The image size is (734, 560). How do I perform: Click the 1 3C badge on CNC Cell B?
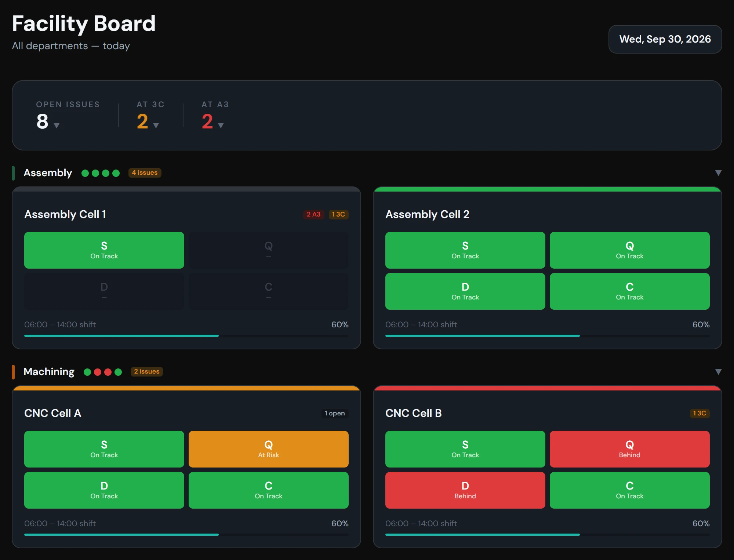[700, 413]
